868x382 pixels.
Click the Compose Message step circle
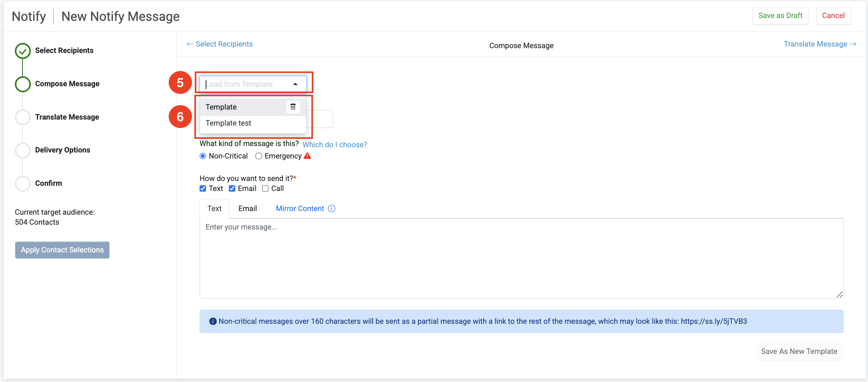23,84
